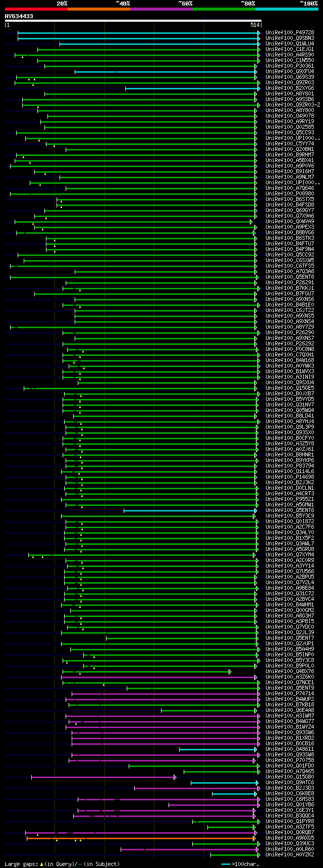View the UniRef100_B4W168 hit
Screen dimensions: 323x868
click(290, 360)
